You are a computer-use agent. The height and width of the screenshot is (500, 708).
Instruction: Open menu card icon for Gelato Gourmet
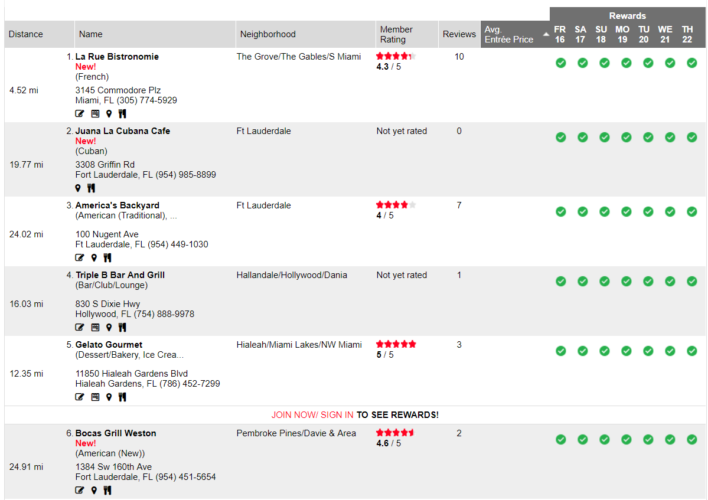click(x=95, y=397)
